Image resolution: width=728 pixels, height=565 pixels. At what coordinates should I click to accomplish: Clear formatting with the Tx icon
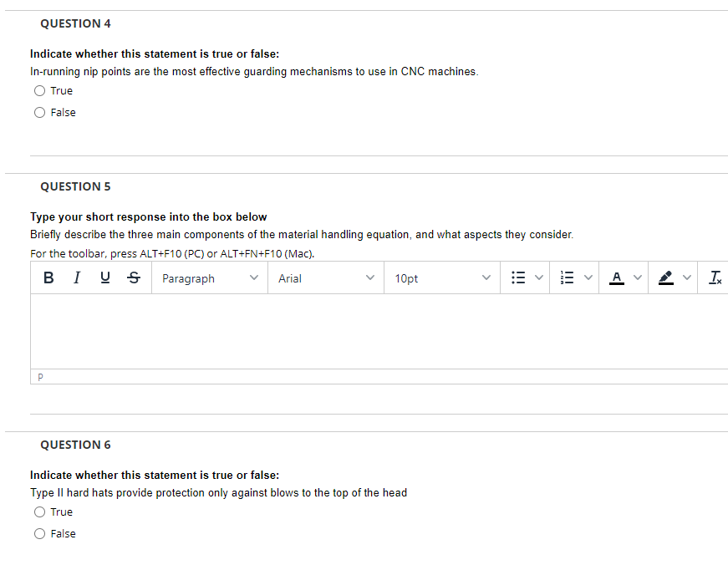[715, 277]
